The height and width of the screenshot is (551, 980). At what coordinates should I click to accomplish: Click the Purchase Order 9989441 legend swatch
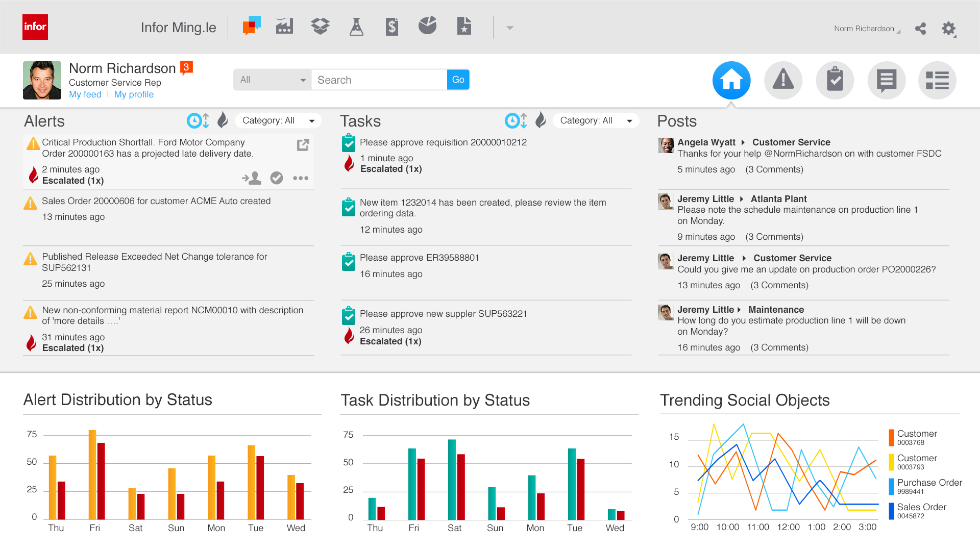891,486
